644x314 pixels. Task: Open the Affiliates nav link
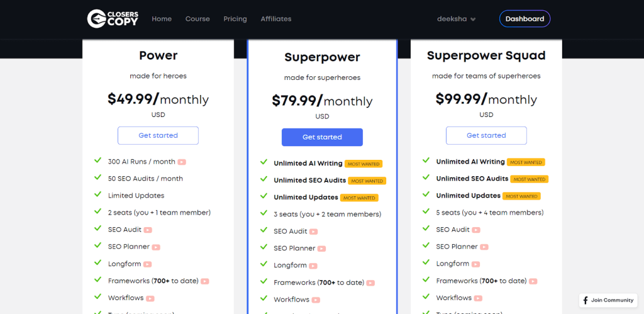[276, 19]
